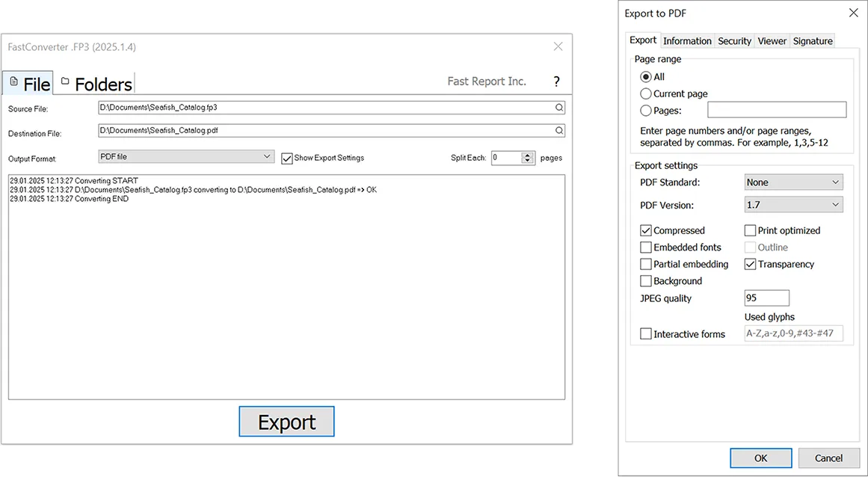Click the Split Each number field
Viewport: 868px width, 477px height.
(x=506, y=158)
